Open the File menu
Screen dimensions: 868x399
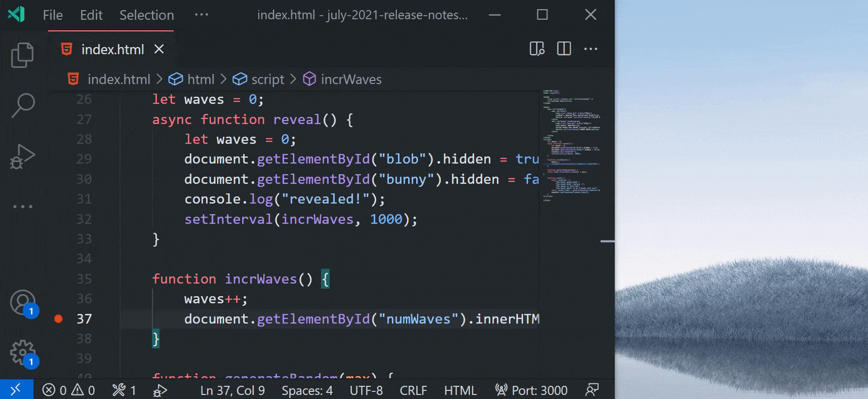(53, 15)
